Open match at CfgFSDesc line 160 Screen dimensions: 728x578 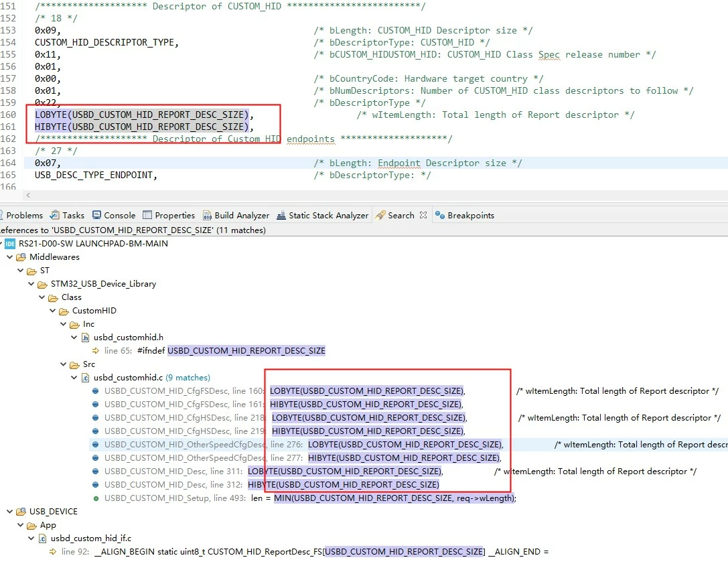283,391
